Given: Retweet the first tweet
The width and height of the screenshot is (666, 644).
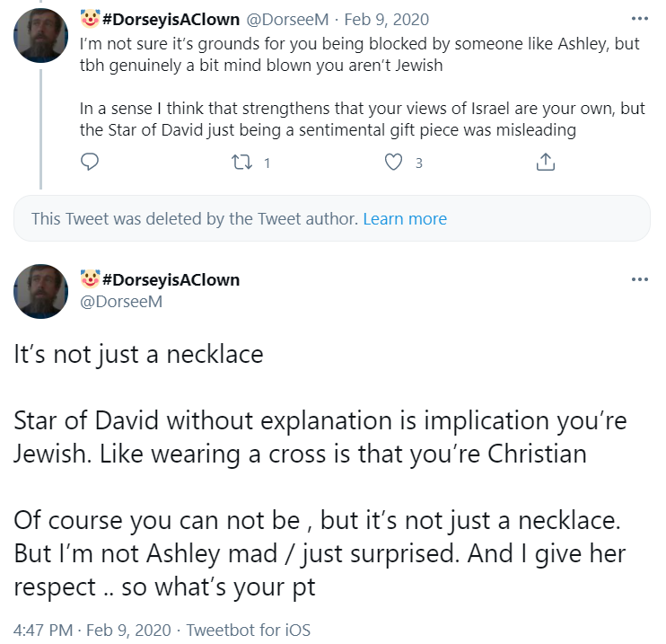Looking at the screenshot, I should click(x=242, y=163).
